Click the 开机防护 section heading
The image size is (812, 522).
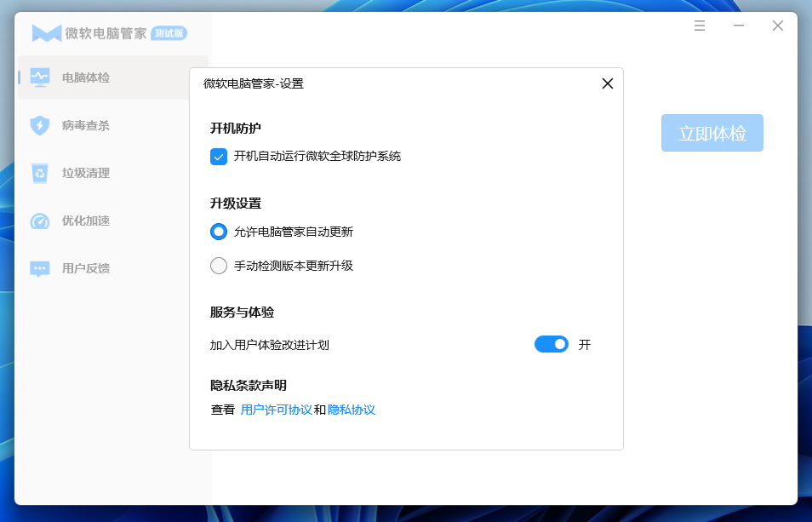[236, 128]
